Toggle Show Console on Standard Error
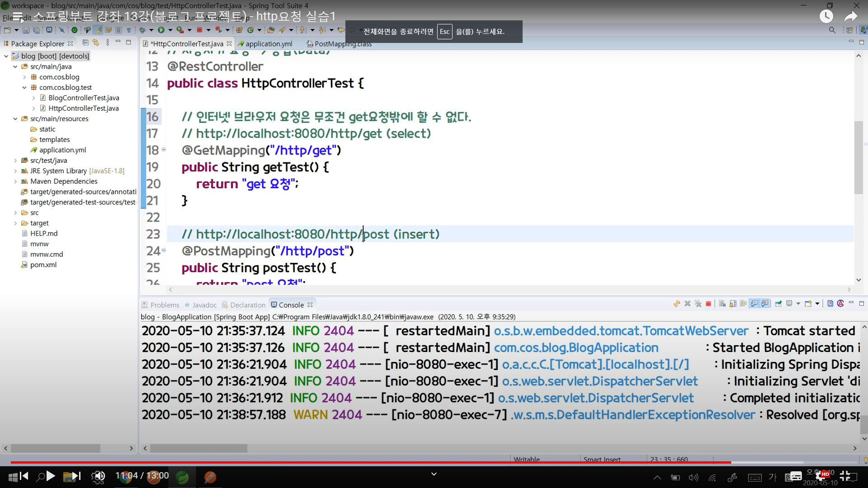Image resolution: width=868 pixels, height=488 pixels. point(765,304)
